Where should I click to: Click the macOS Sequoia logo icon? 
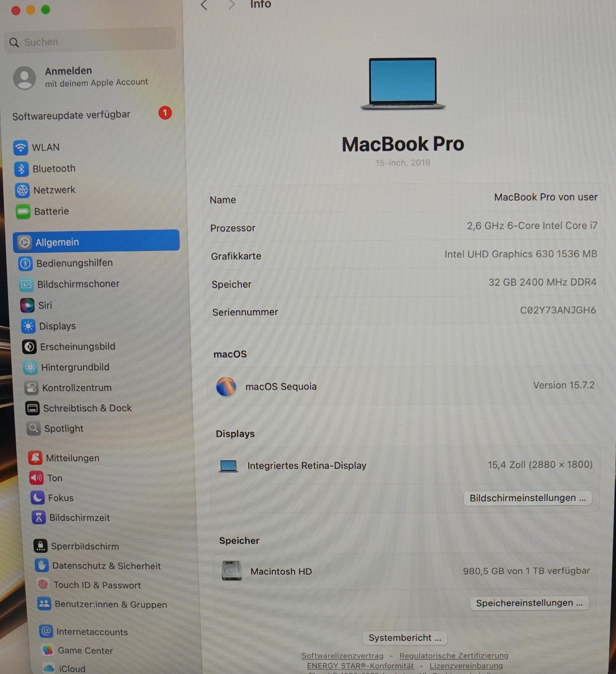point(226,386)
